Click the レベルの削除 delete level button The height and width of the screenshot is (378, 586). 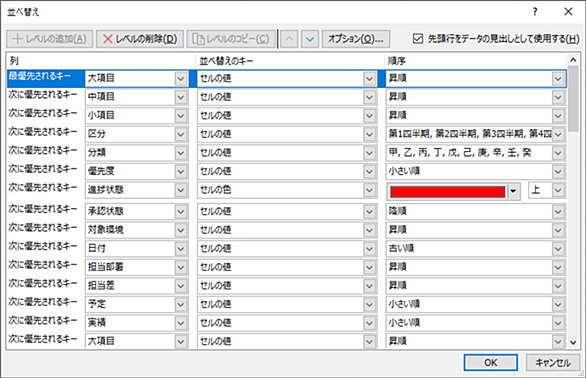click(x=140, y=39)
